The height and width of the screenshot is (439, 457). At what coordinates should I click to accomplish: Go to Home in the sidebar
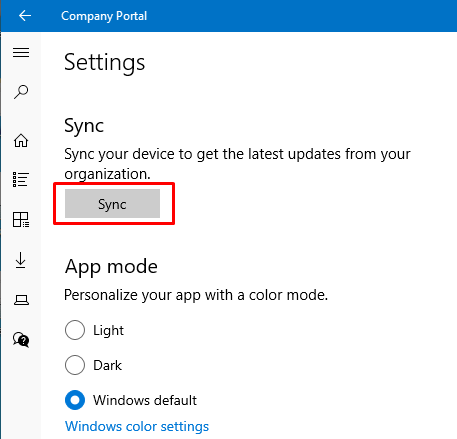pos(21,140)
